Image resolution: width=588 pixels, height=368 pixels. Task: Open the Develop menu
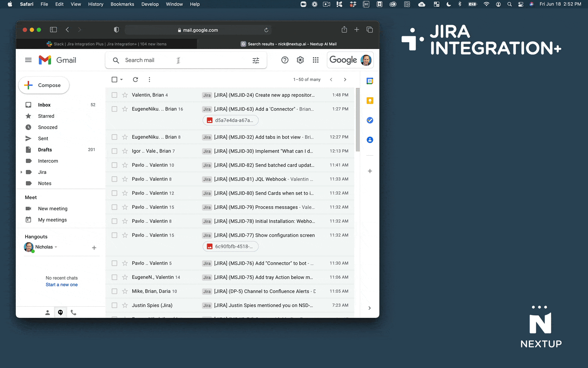pyautogui.click(x=150, y=4)
